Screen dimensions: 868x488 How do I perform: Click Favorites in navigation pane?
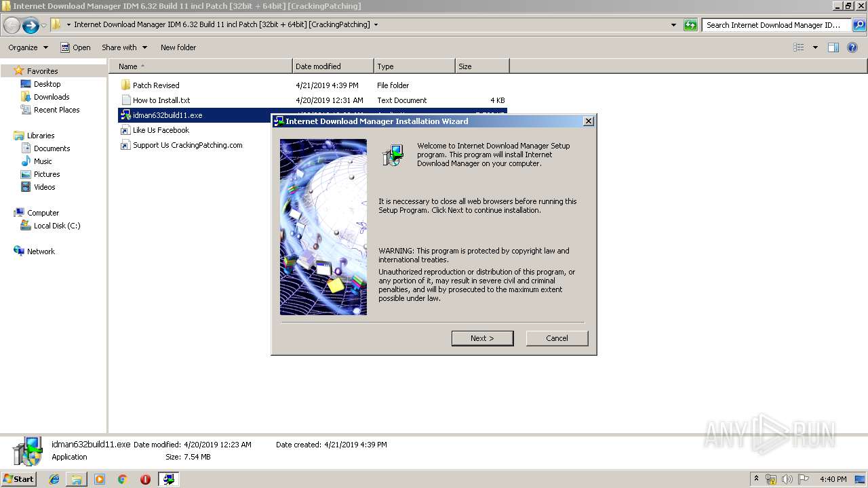tap(42, 71)
